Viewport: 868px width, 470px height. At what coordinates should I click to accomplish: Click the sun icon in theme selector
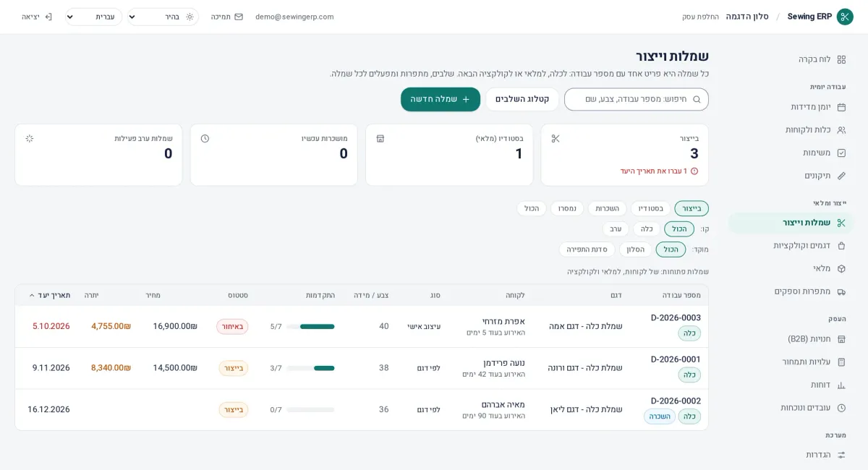click(190, 17)
